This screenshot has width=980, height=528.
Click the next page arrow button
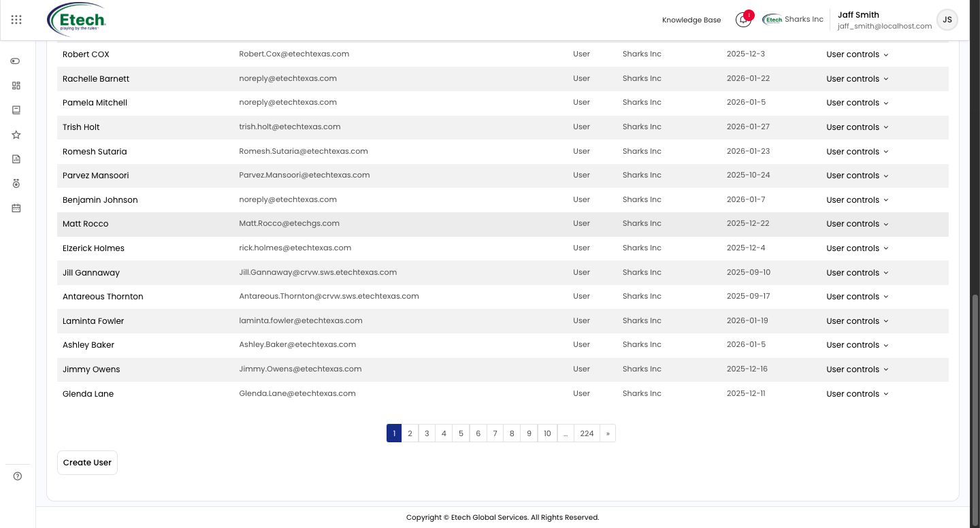click(x=608, y=433)
